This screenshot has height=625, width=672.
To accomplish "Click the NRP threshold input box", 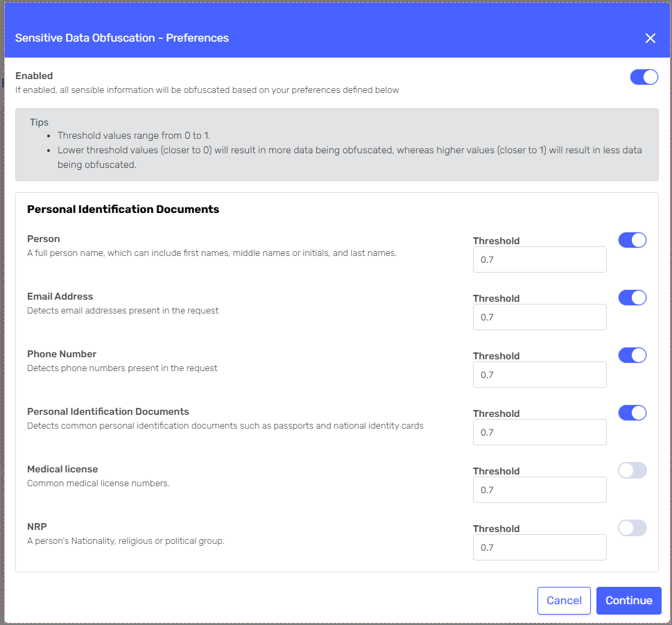I will (539, 547).
